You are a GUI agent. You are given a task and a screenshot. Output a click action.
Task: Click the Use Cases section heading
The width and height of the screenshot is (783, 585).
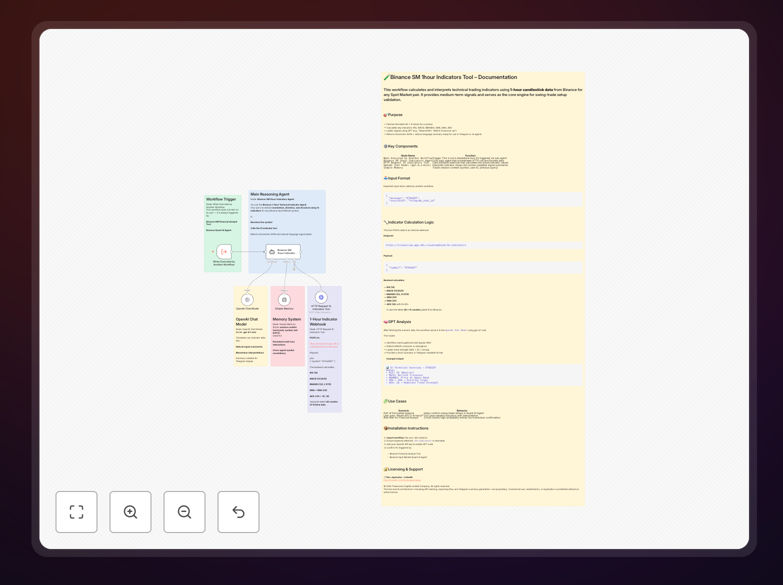395,401
